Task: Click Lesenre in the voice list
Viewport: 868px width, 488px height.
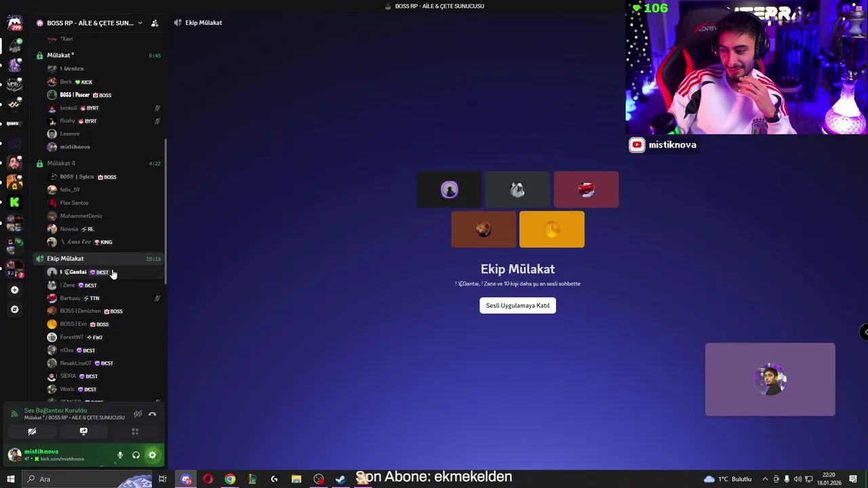Action: 104,134
